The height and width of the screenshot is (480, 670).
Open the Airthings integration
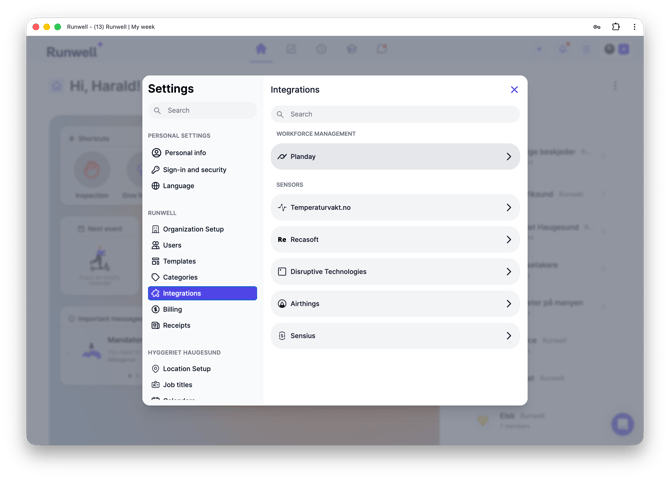[395, 303]
